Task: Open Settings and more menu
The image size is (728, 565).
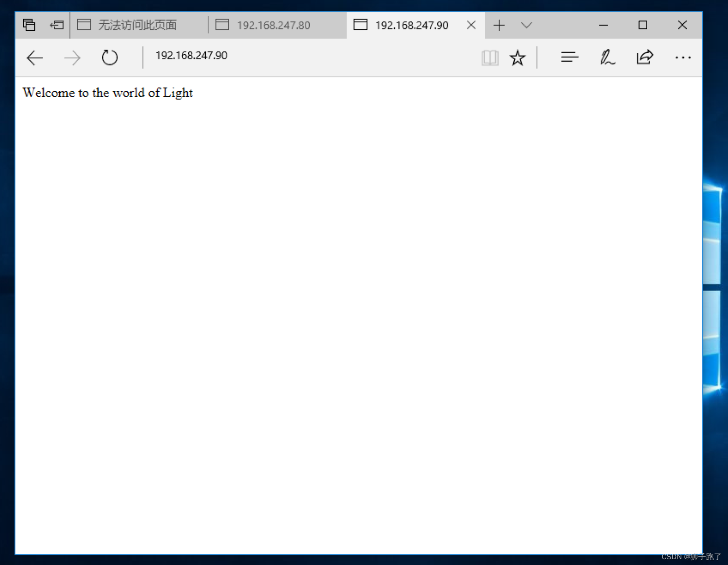Action: pyautogui.click(x=683, y=58)
